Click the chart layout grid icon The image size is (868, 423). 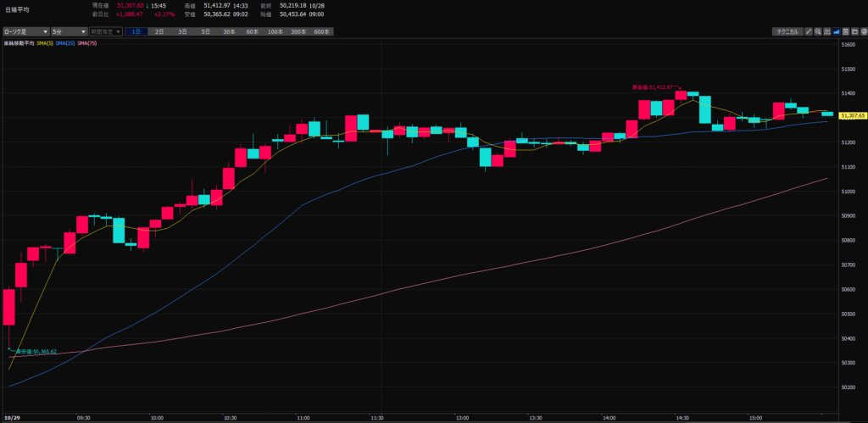click(x=827, y=31)
